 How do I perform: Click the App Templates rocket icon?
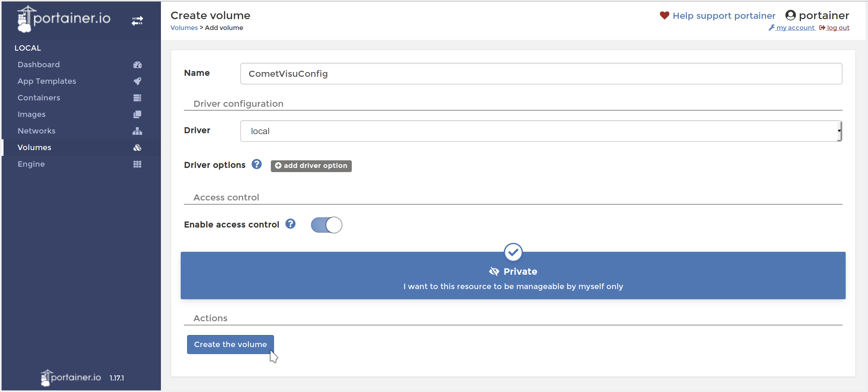pyautogui.click(x=137, y=81)
